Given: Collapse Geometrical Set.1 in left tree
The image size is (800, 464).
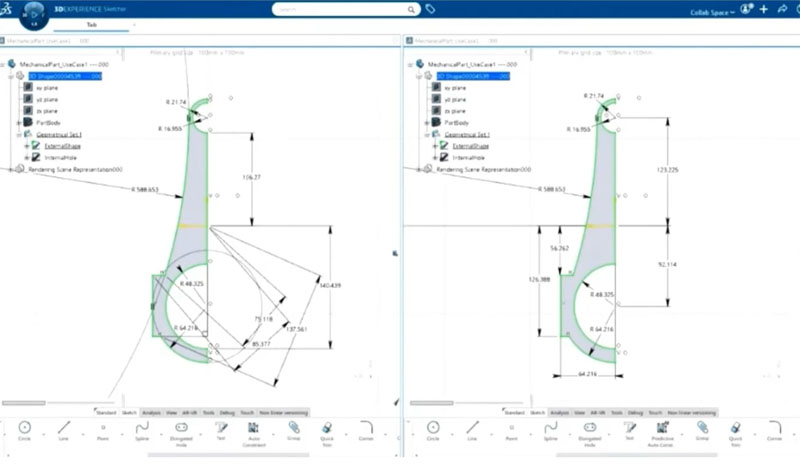Looking at the screenshot, I should (x=19, y=135).
